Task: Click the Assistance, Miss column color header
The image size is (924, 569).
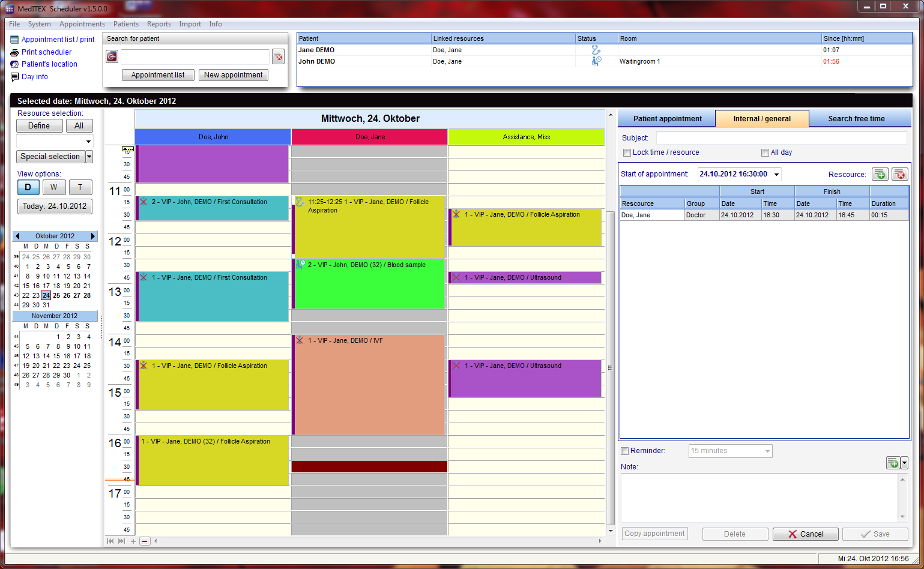Action: [x=527, y=137]
